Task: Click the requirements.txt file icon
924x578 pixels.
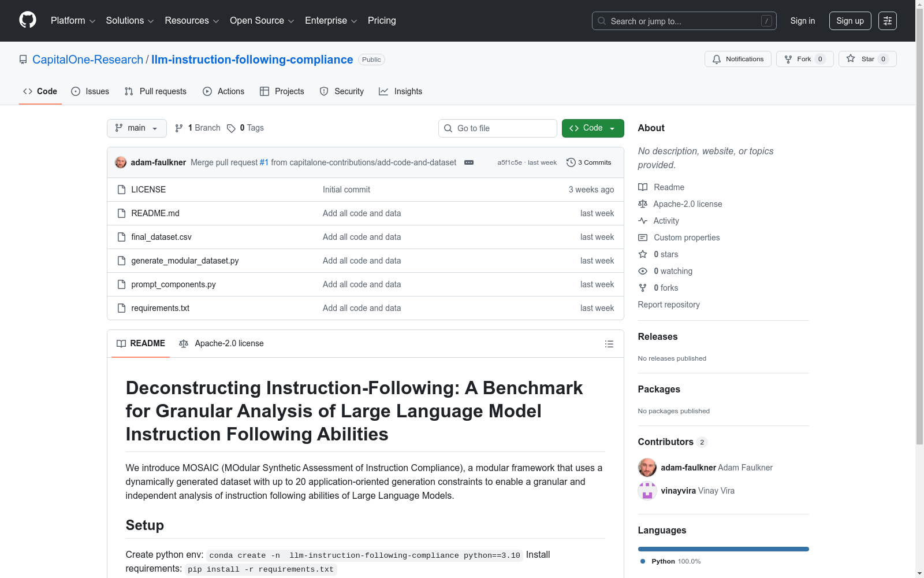Action: (121, 308)
